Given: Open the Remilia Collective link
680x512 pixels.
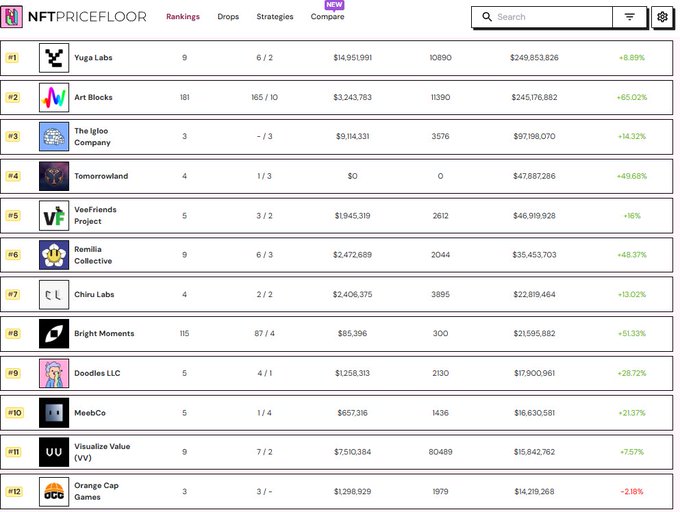Looking at the screenshot, I should tap(93, 255).
